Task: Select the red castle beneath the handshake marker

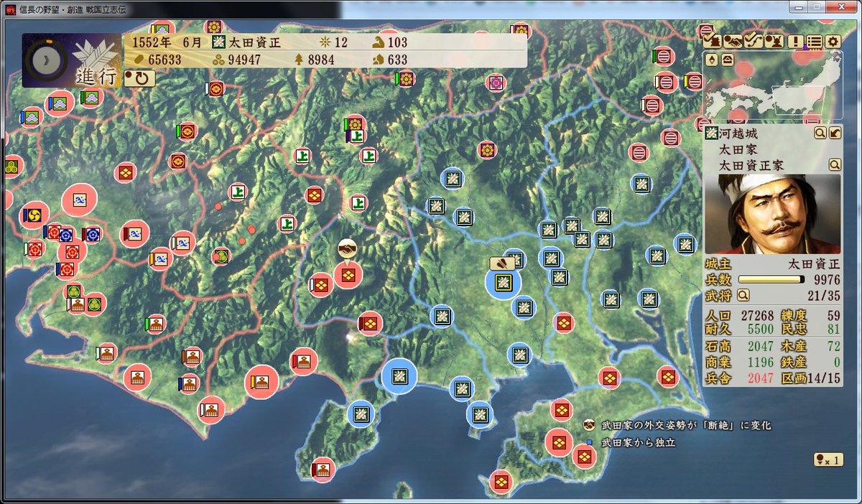Action: coord(348,274)
